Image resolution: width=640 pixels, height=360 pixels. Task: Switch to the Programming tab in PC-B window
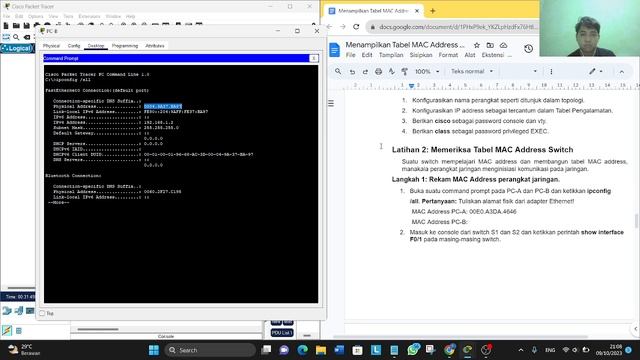click(125, 46)
